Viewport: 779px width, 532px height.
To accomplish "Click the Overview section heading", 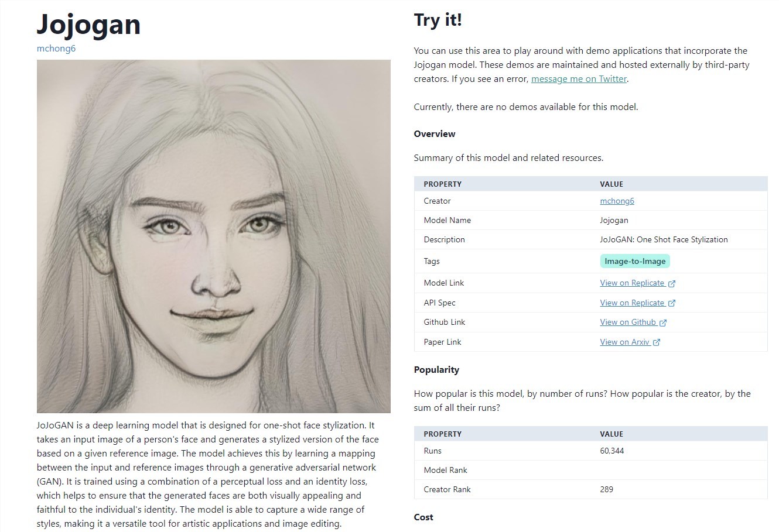I will point(435,134).
